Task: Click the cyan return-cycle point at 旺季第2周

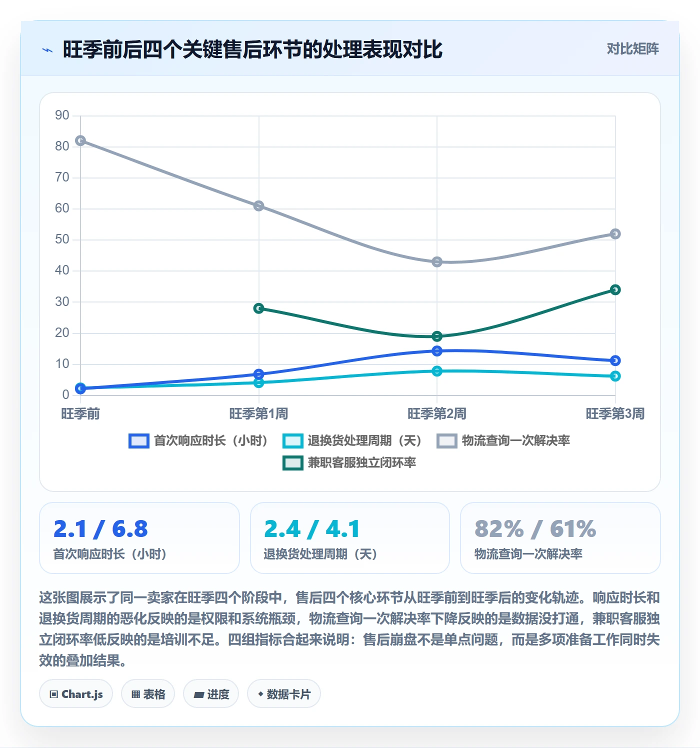Action: [x=437, y=371]
